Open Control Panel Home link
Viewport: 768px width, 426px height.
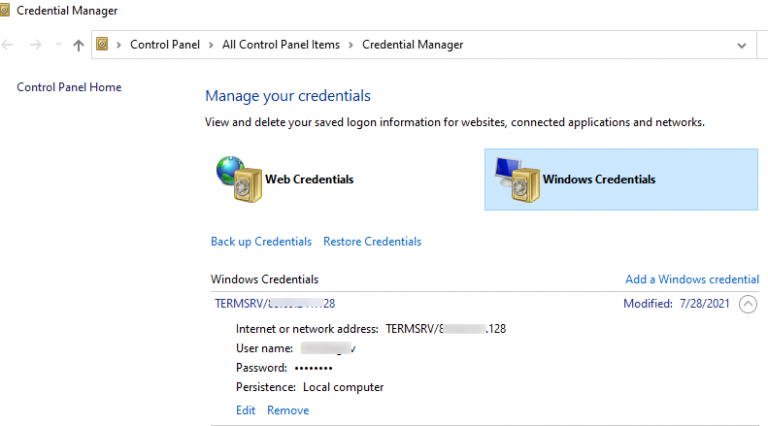pyautogui.click(x=69, y=87)
